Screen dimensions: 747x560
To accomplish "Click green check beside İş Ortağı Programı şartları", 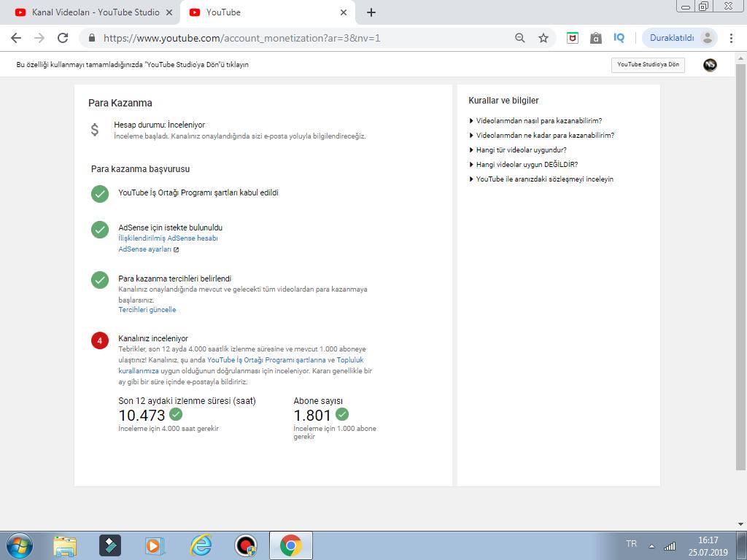I will point(100,194).
